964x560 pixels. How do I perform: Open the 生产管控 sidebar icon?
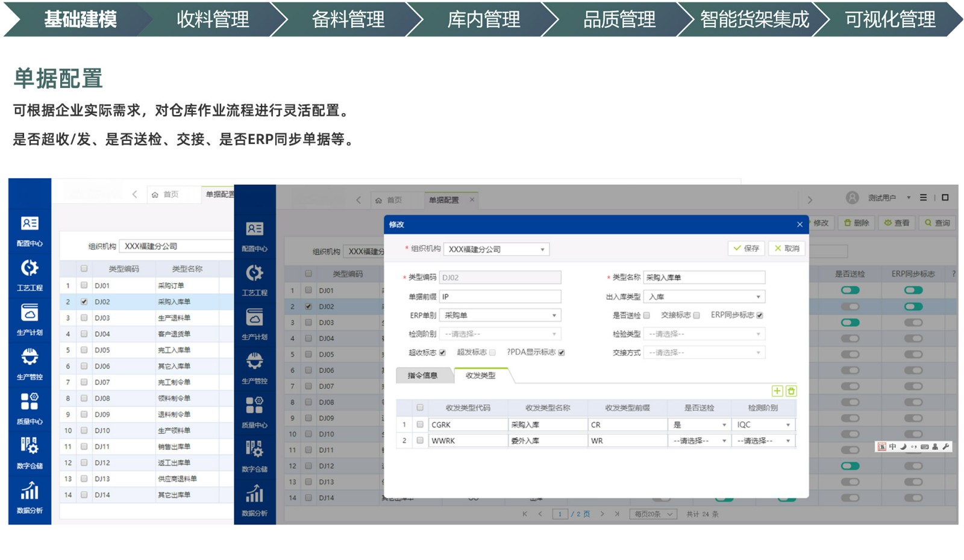click(x=30, y=364)
